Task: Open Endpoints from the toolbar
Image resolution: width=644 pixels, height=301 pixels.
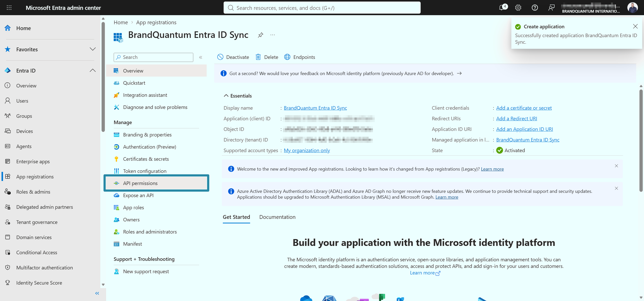Action: pyautogui.click(x=300, y=57)
